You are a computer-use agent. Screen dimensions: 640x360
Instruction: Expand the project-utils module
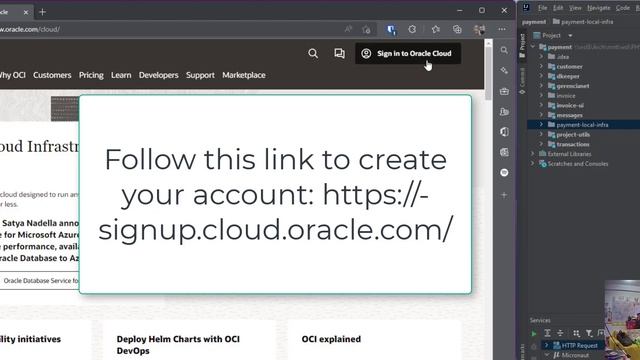(x=541, y=134)
